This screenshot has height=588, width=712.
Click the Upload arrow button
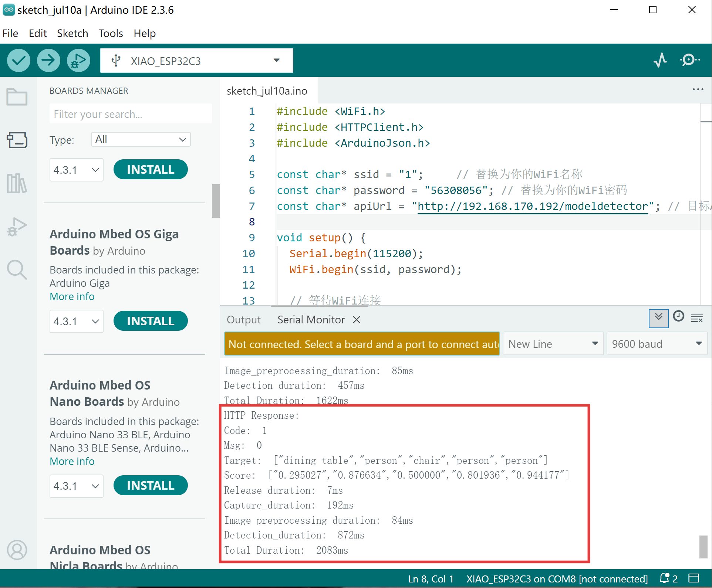pyautogui.click(x=48, y=60)
